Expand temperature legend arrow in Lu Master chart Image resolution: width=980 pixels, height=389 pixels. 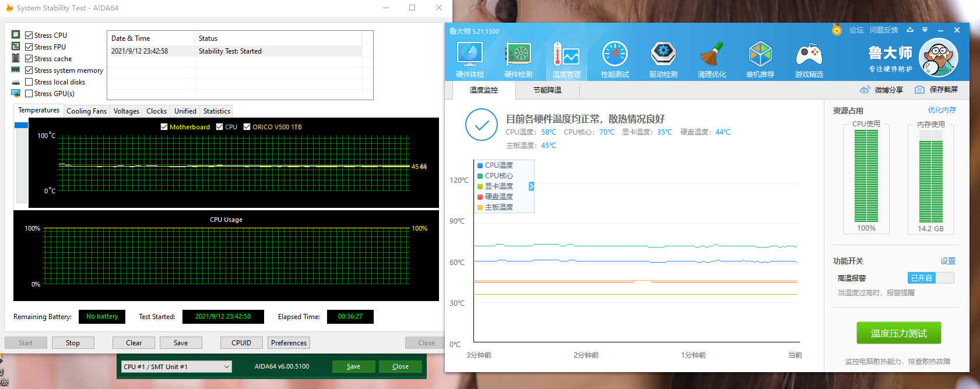531,186
